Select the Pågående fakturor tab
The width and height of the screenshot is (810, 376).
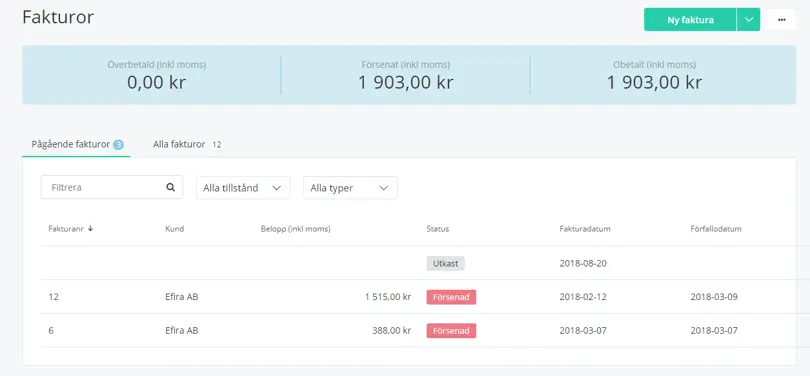[76, 145]
